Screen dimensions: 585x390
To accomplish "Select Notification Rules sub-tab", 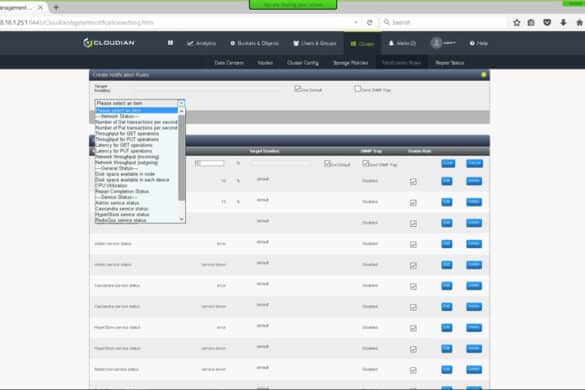I will pyautogui.click(x=401, y=63).
